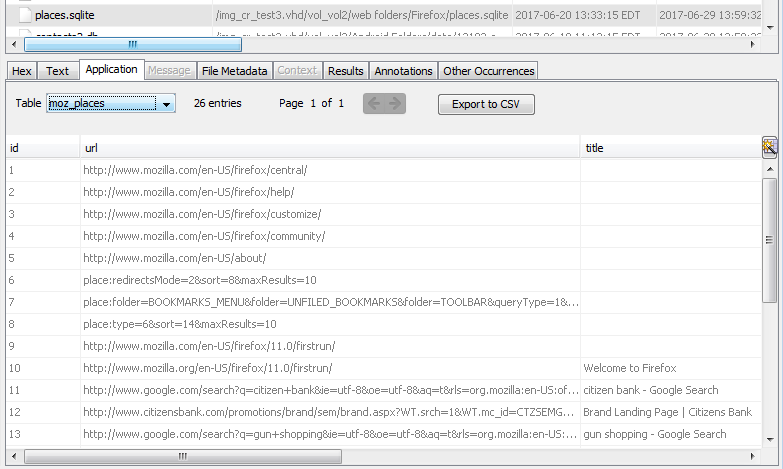Viewport: 783px width, 469px height.
Task: Sort by the url column header
Action: [330, 148]
